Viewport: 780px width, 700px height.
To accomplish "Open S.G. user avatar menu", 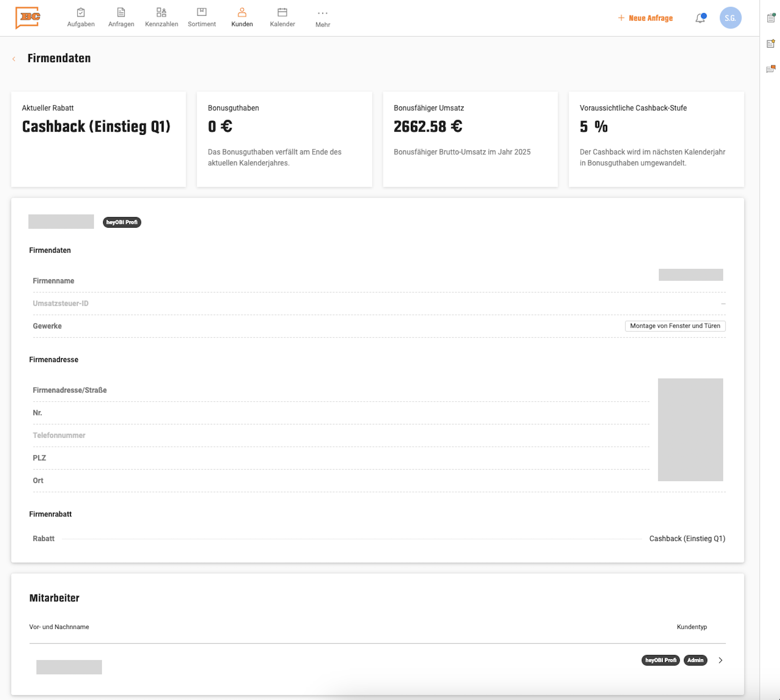I will click(730, 18).
